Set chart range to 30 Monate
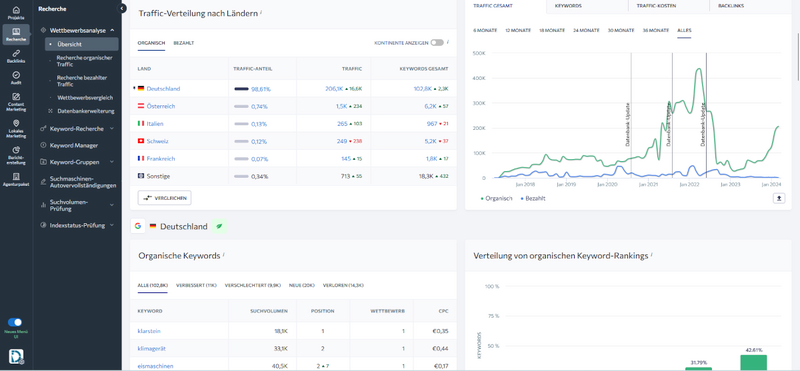800x371 pixels. coord(621,31)
